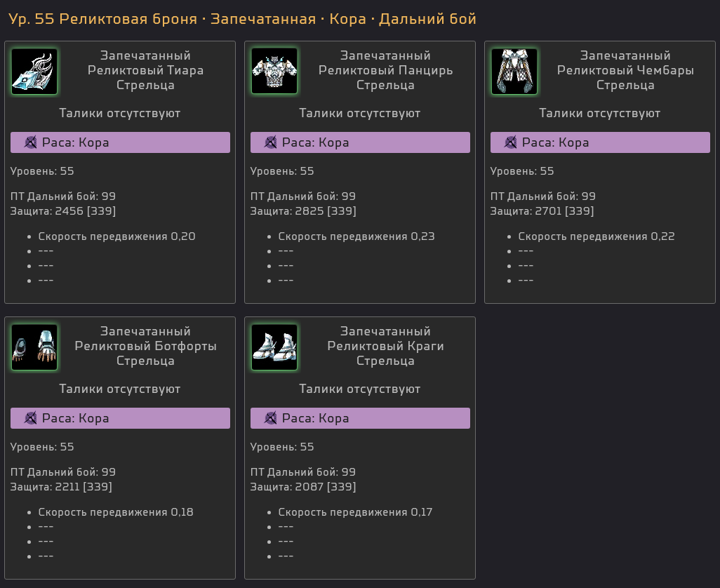Click the Реликтовый Чембары Стрельца pants icon
720x588 pixels.
tap(514, 72)
